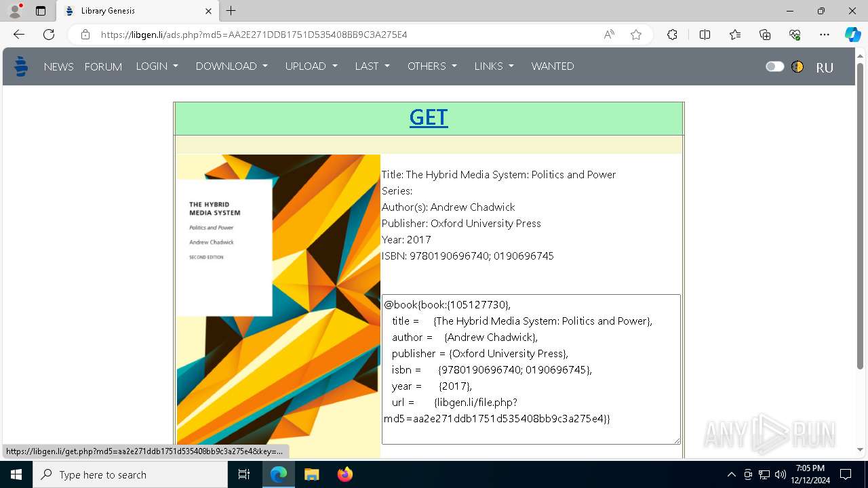Open the tab actions menu icon

click(x=41, y=11)
